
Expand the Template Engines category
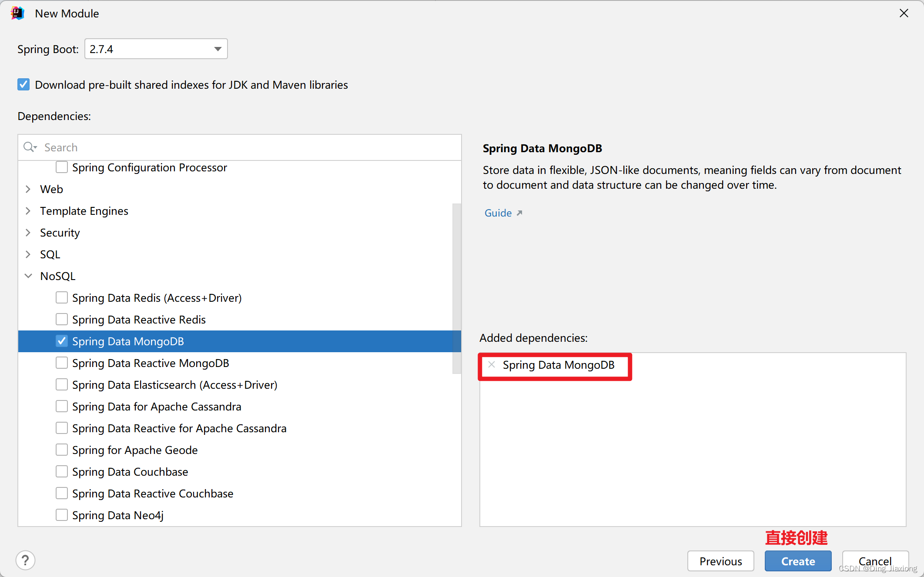(x=28, y=211)
